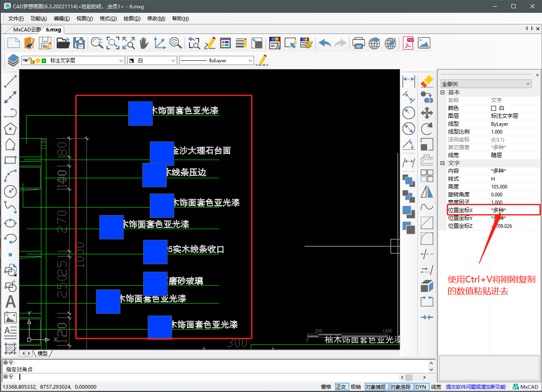542x392 pixels.
Task: Toggle the 线宽 lineweight display
Action: pyautogui.click(x=436, y=387)
